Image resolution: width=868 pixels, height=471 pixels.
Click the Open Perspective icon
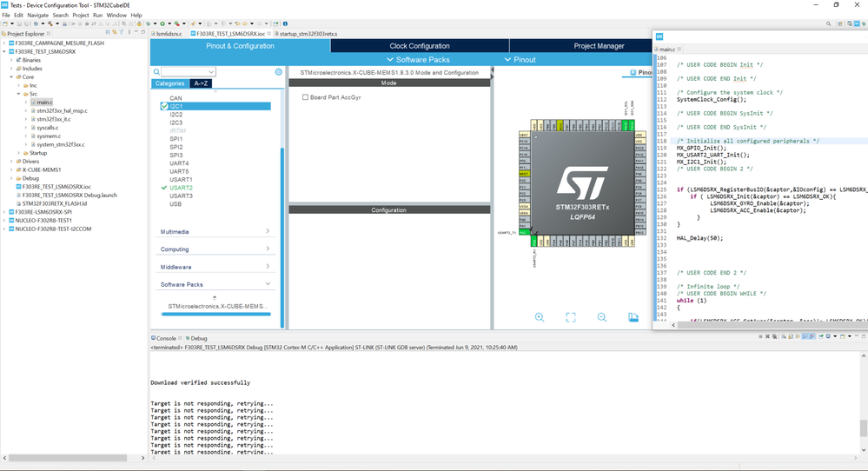pos(840,23)
